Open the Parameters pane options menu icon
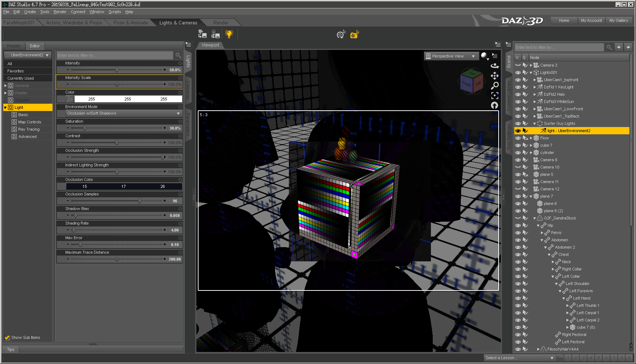The height and width of the screenshot is (364, 636). pyautogui.click(x=188, y=45)
